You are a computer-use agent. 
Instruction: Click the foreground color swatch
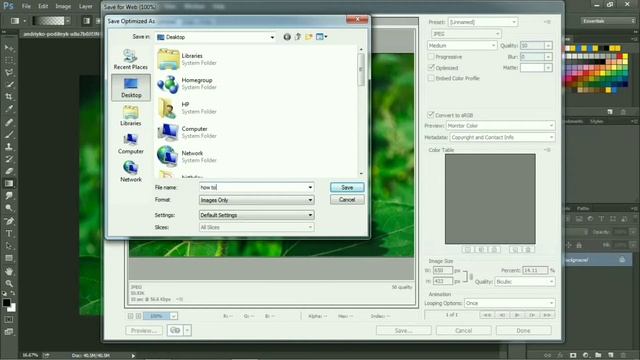point(6,302)
